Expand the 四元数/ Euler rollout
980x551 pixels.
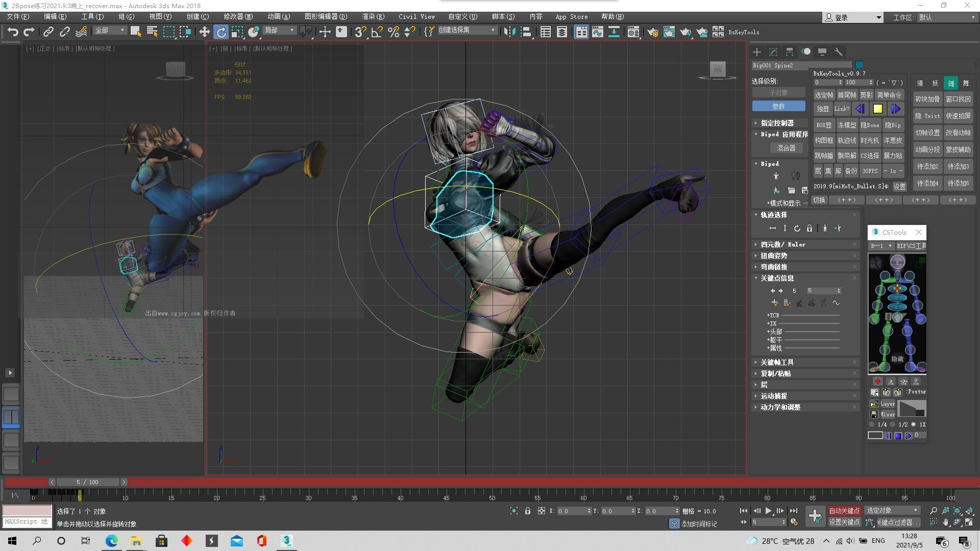[x=805, y=244]
